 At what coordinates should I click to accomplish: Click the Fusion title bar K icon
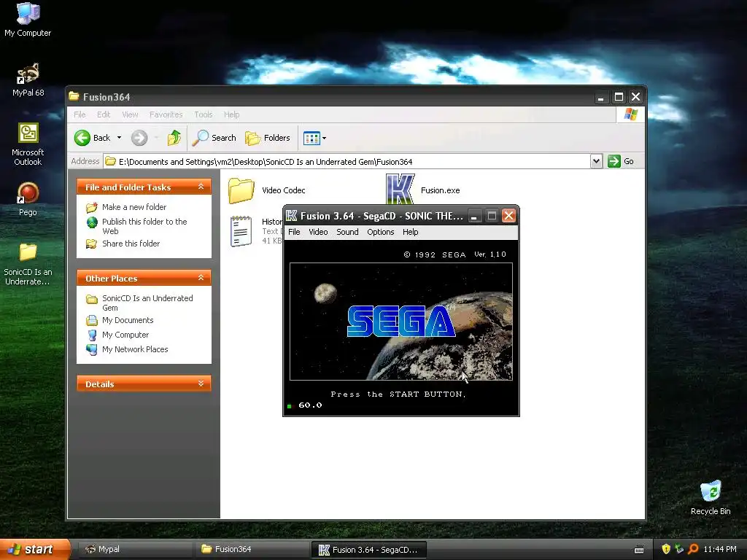(x=292, y=216)
